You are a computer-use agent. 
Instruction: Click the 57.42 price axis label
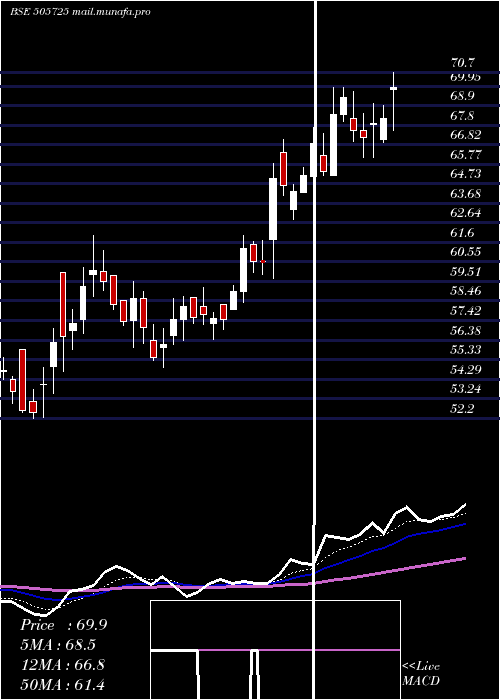[x=466, y=310]
